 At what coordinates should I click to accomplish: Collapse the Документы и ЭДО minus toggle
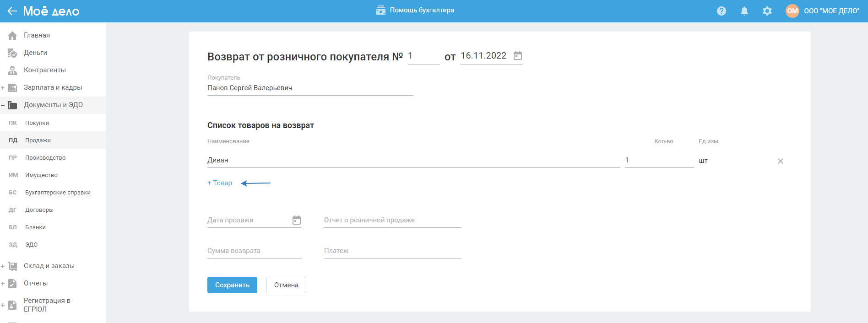click(3, 105)
